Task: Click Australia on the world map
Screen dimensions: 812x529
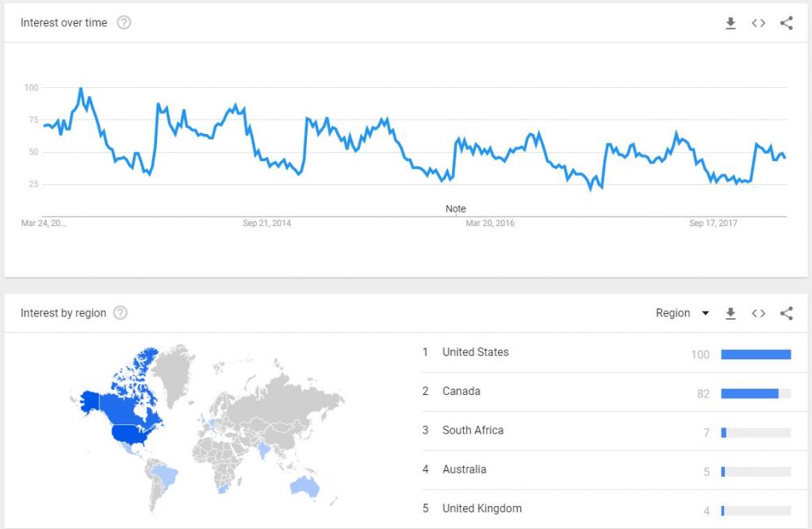Action: [305, 486]
